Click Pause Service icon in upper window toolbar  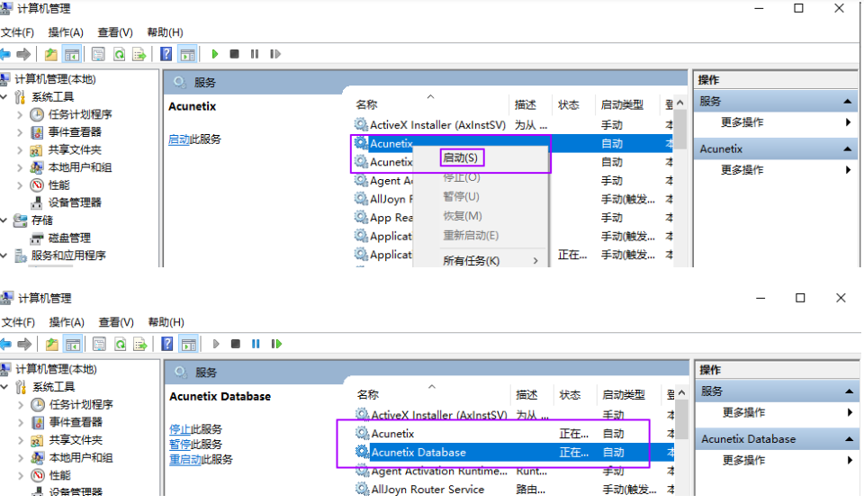pos(255,54)
